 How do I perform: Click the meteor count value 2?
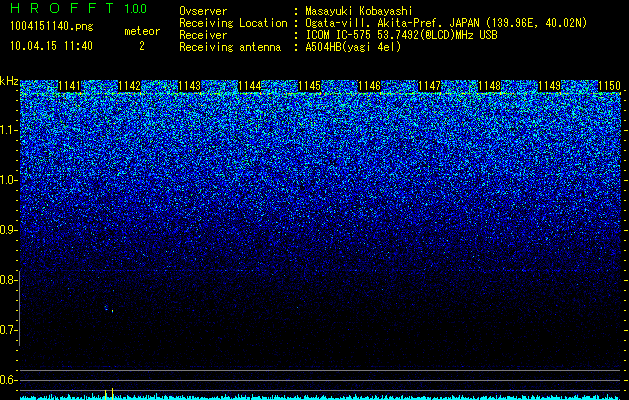142,46
